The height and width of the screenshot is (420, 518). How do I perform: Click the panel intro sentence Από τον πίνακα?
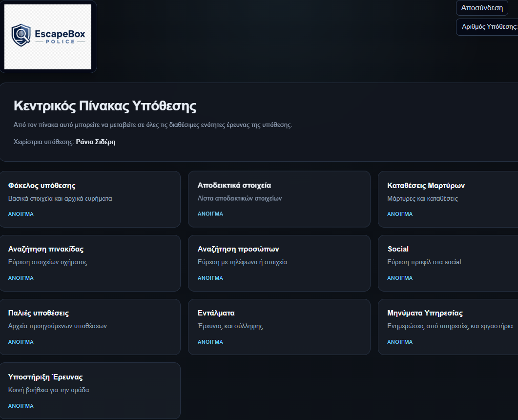click(153, 125)
